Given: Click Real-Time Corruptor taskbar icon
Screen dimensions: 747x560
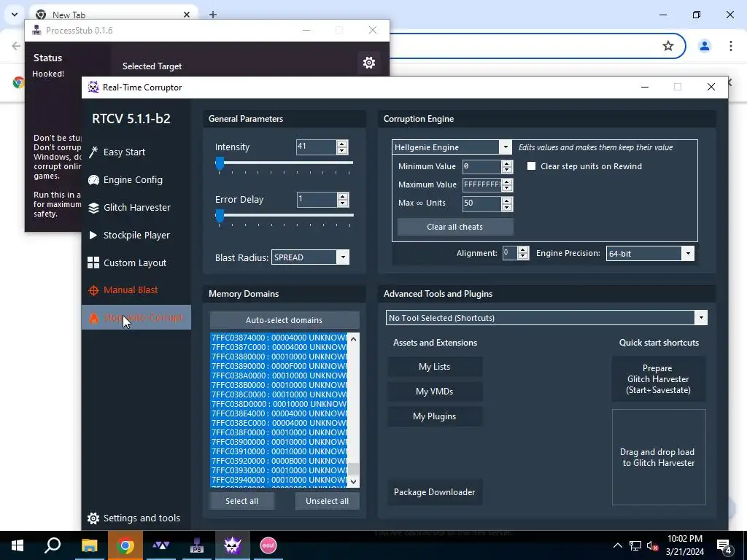Looking at the screenshot, I should pos(233,545).
